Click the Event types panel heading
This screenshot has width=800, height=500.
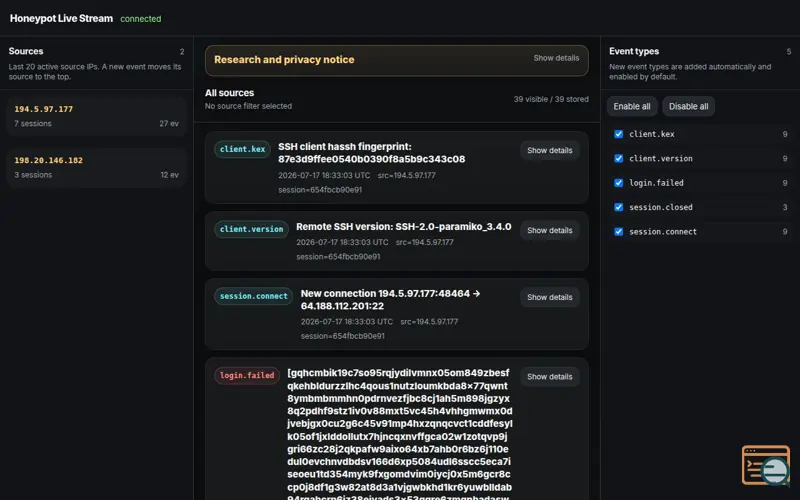point(634,51)
